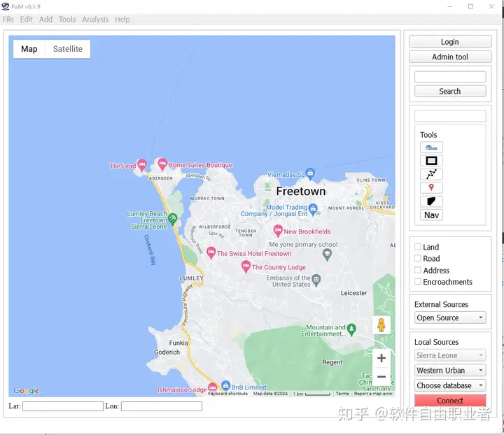
Task: Click the Freetown city label
Action: pos(301,192)
